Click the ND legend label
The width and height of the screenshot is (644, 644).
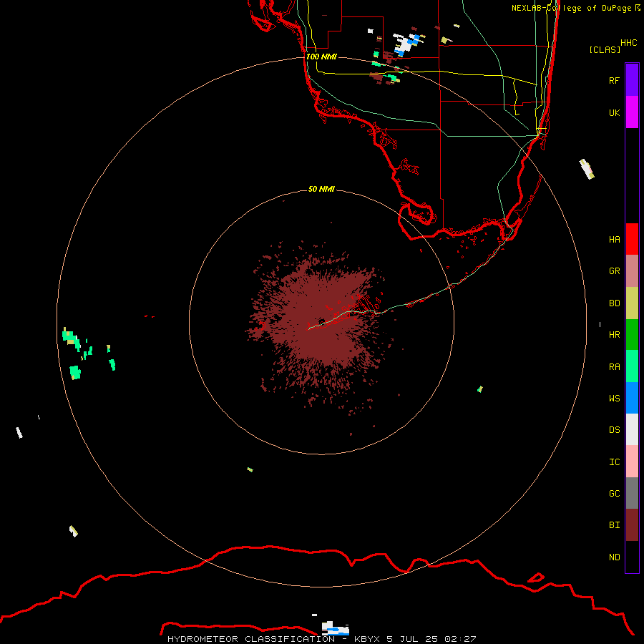(614, 557)
